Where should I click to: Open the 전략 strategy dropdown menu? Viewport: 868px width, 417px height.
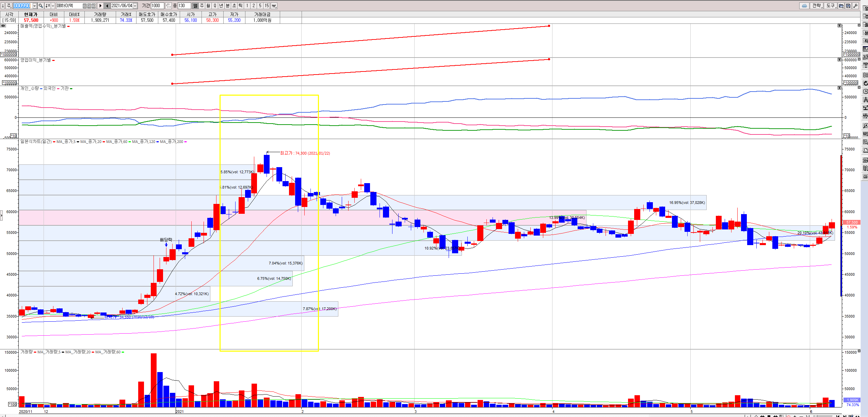click(817, 6)
